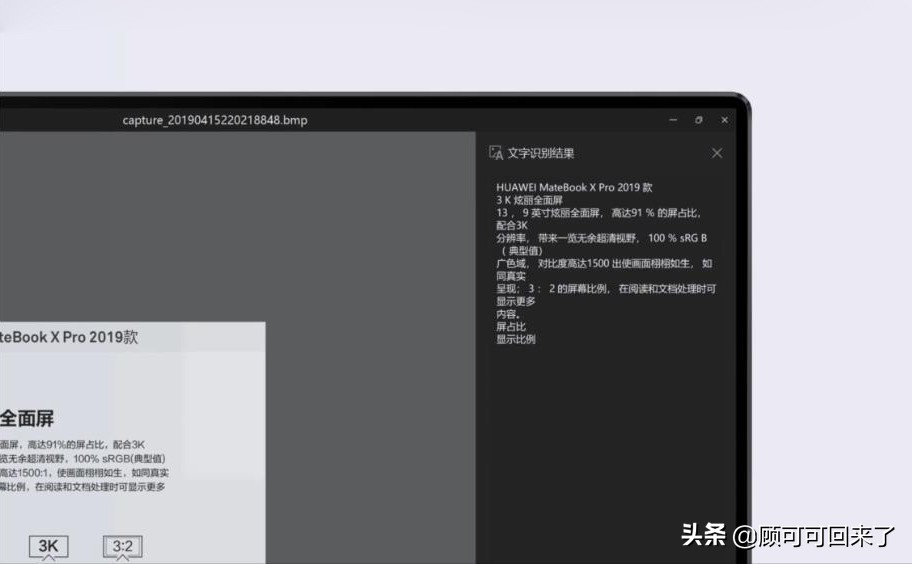Click the recognized line '(典型值)'
Viewport: 912px width, 564px height.
coord(521,251)
